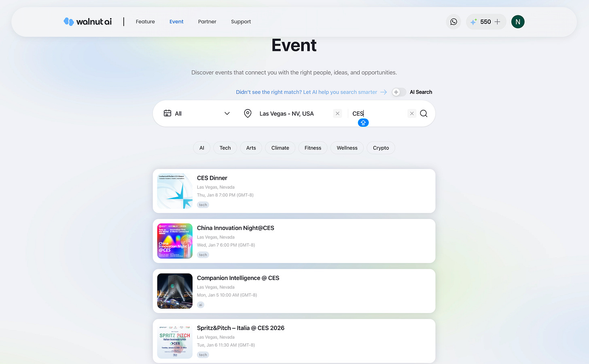Select the Fitness category chip
Image resolution: width=589 pixels, height=364 pixels.
(x=313, y=148)
